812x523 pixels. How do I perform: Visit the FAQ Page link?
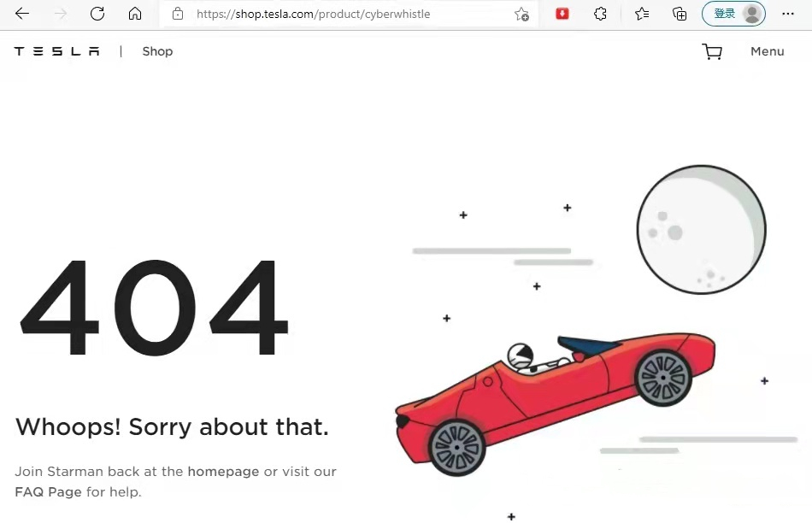[48, 491]
